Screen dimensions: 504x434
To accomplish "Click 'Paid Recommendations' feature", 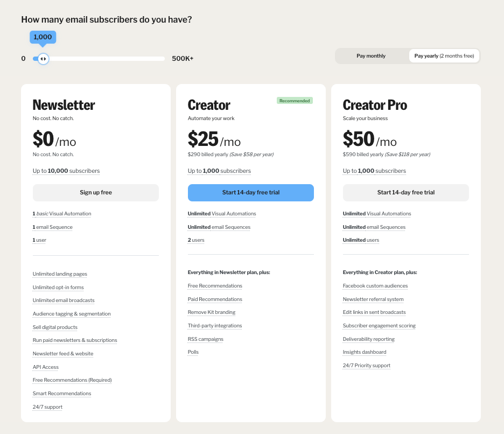I will pyautogui.click(x=215, y=299).
